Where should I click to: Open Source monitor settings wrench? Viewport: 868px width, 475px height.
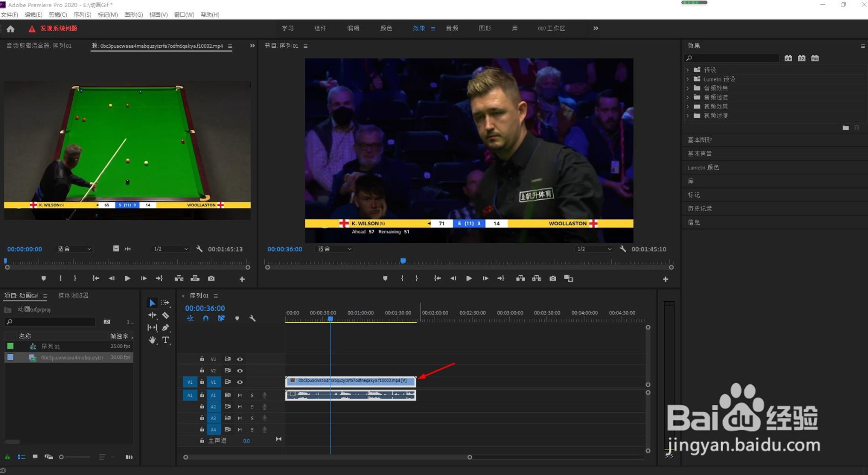coord(199,249)
